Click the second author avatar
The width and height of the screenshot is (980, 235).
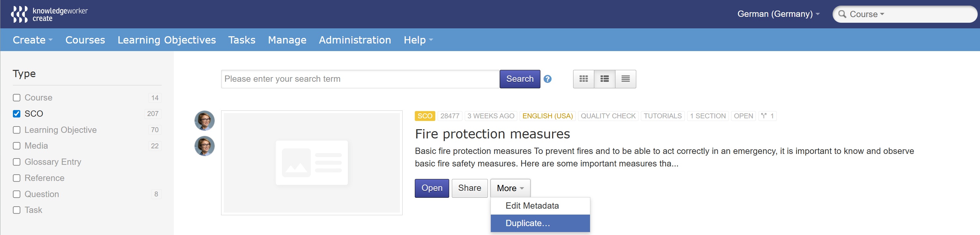[x=204, y=146]
